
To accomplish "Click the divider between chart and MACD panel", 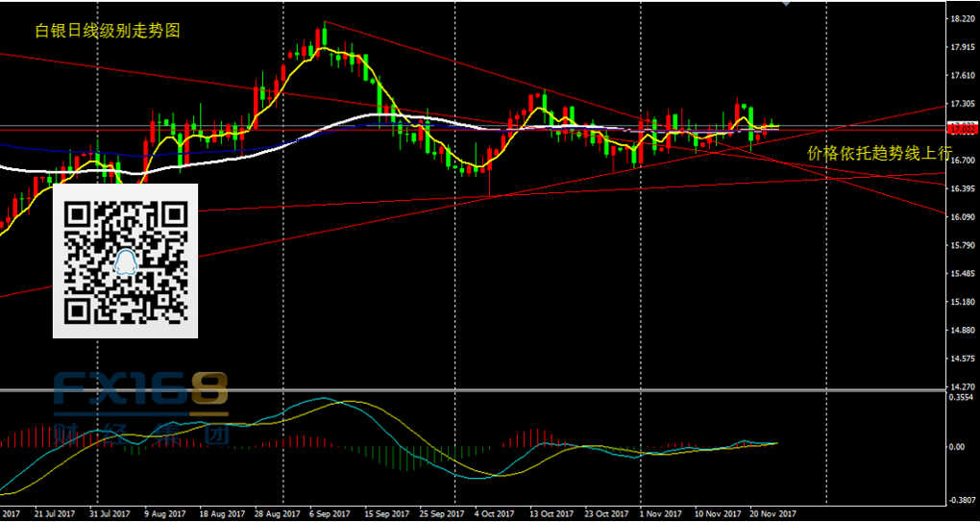I will (x=480, y=390).
